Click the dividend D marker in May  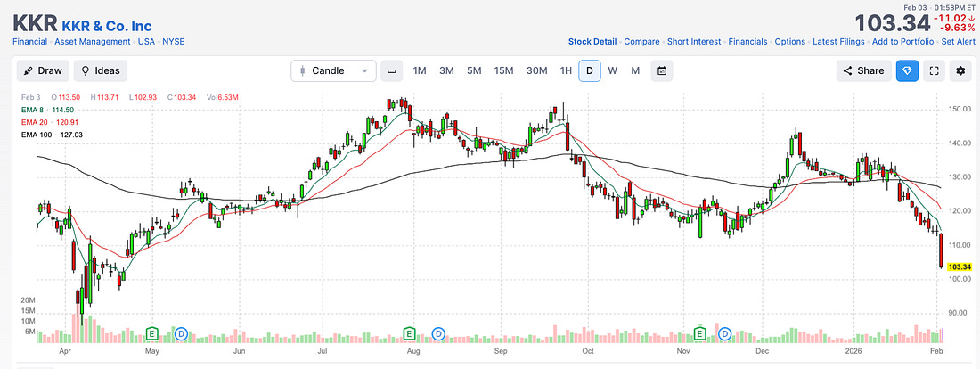[181, 334]
